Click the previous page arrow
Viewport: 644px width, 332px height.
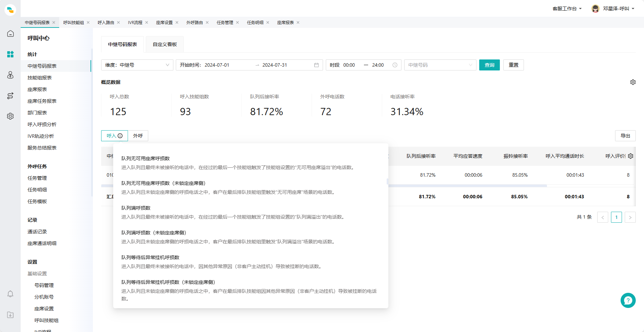click(x=603, y=217)
